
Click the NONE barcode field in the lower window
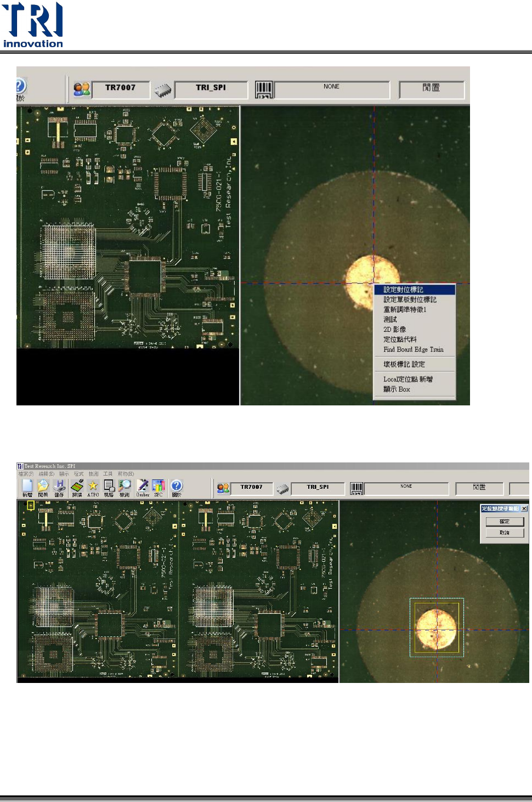click(406, 488)
